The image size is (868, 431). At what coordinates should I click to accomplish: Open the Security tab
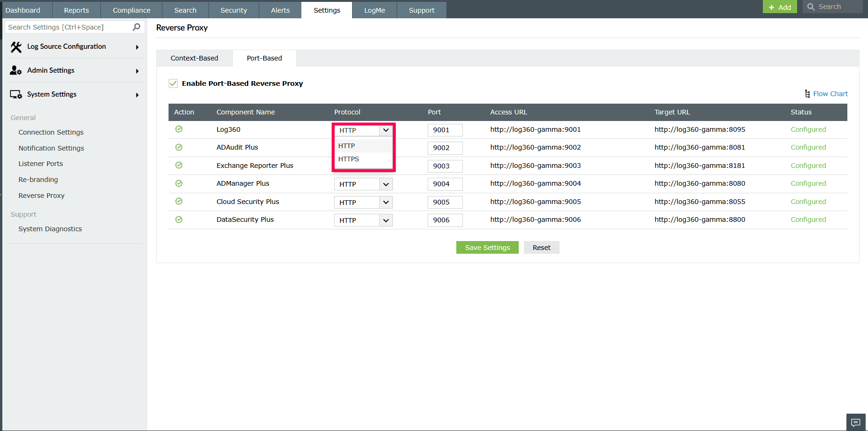coord(234,10)
